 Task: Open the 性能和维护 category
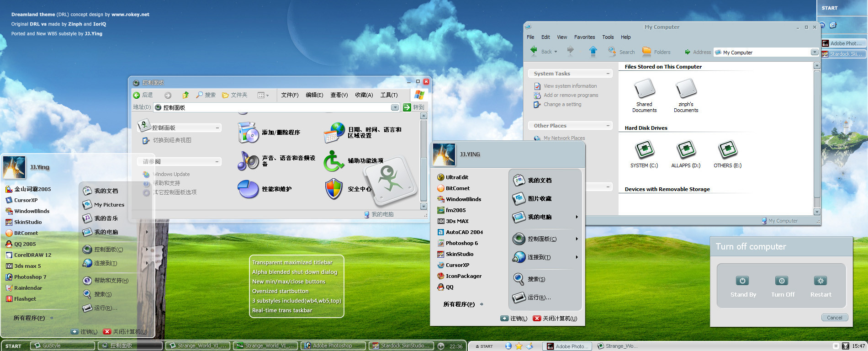click(x=265, y=189)
